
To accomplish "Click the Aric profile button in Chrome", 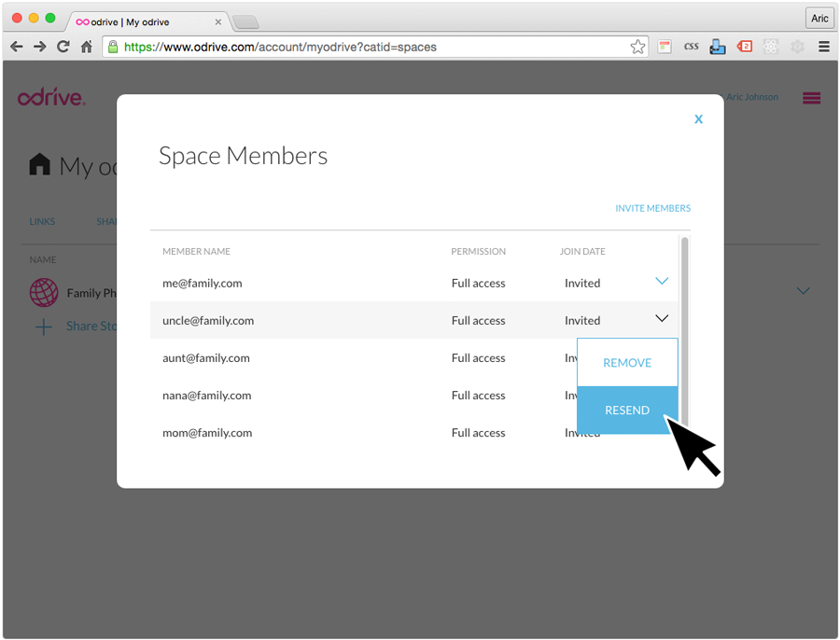I will pyautogui.click(x=819, y=19).
